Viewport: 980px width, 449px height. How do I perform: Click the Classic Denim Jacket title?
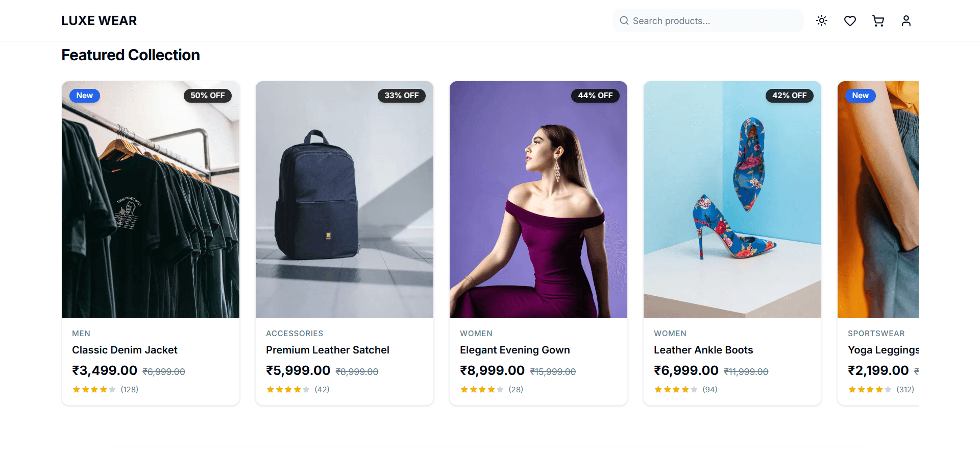point(125,350)
